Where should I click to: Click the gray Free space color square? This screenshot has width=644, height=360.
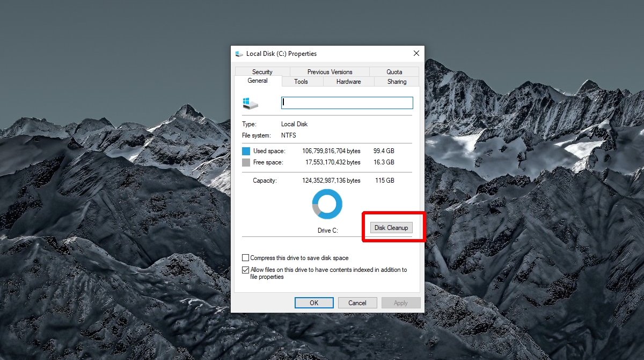[x=246, y=162]
